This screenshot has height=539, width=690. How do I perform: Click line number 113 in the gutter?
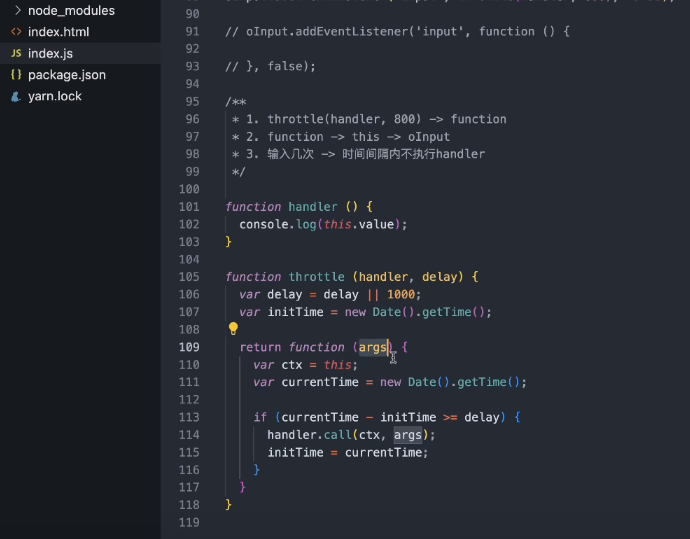[189, 417]
